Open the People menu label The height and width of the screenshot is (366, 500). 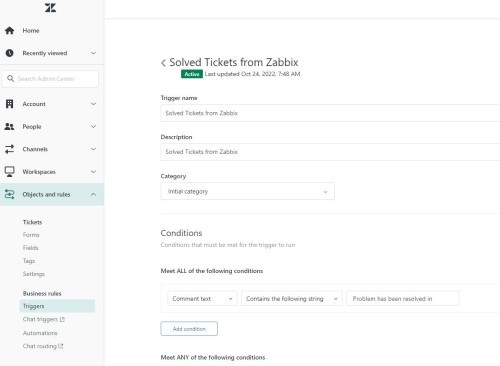(x=32, y=127)
